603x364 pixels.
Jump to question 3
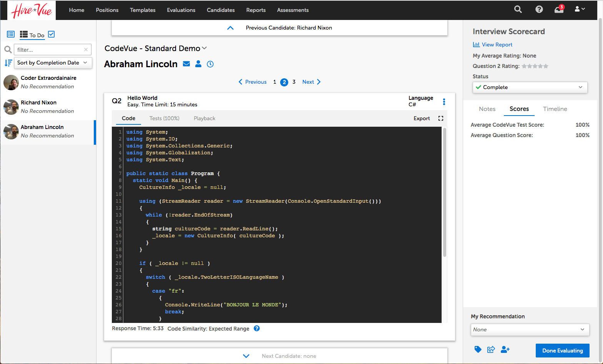coord(294,82)
